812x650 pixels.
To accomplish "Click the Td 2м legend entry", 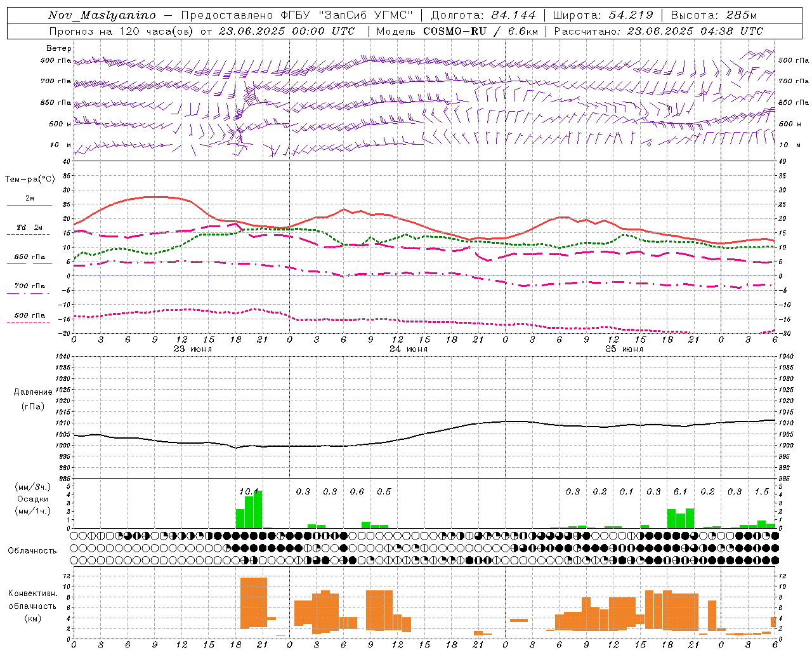I will coord(29,227).
